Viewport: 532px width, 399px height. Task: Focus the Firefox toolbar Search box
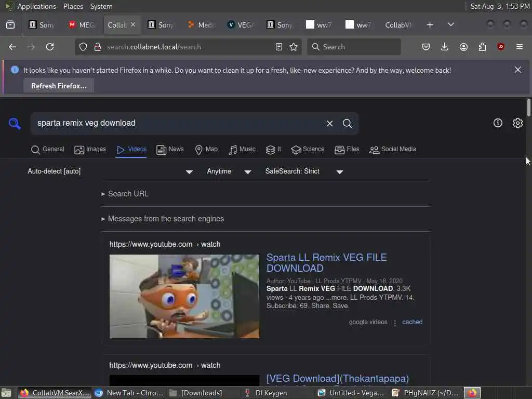[354, 47]
